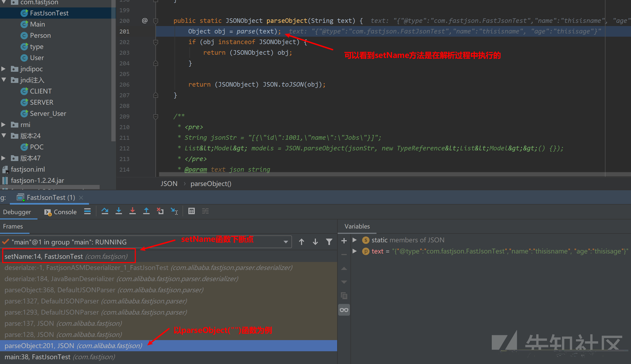Collapse the parseObject method fold at line 200
631x364 pixels.
coord(156,21)
